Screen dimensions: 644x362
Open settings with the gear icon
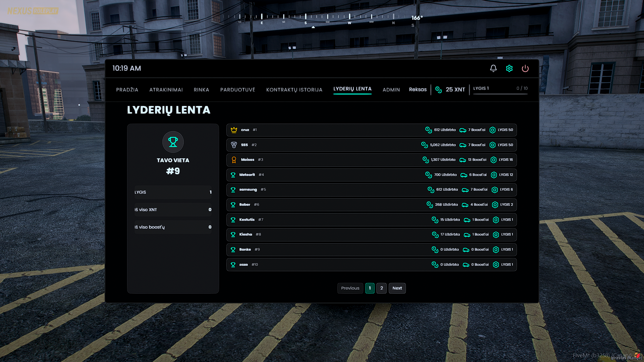tap(509, 68)
